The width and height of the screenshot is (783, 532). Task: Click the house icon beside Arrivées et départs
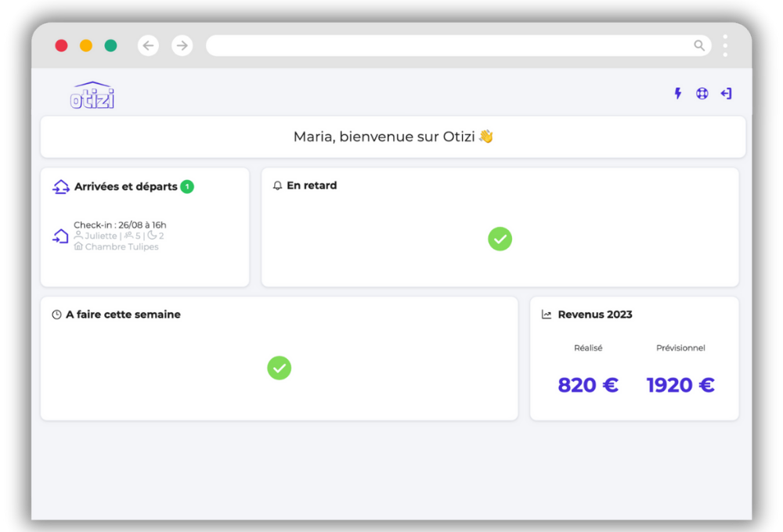[61, 187]
